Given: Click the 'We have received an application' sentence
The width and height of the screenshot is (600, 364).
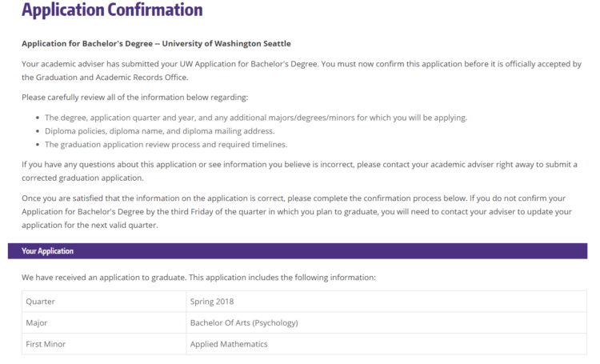Looking at the screenshot, I should (198, 278).
